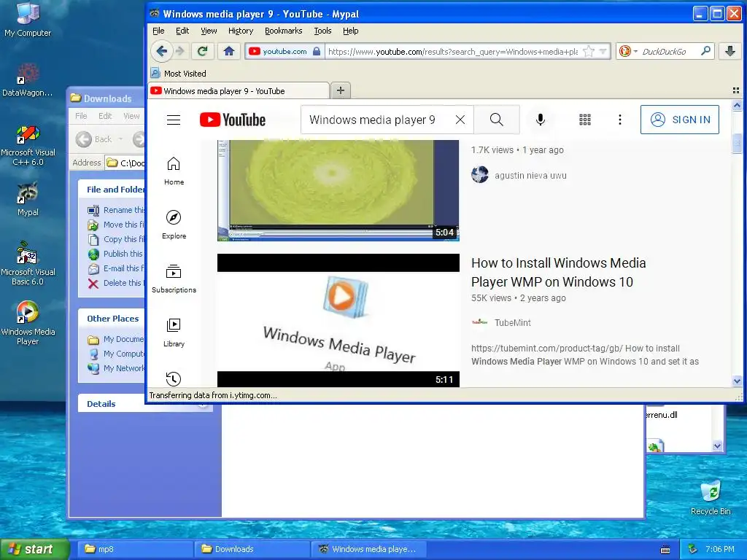Go back using Mypal's back arrow
747x560 pixels.
point(161,51)
